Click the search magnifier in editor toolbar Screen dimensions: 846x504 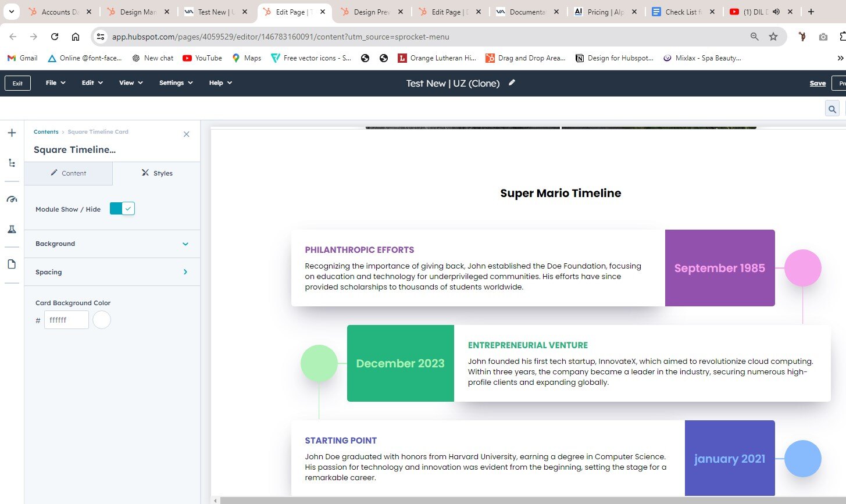832,109
